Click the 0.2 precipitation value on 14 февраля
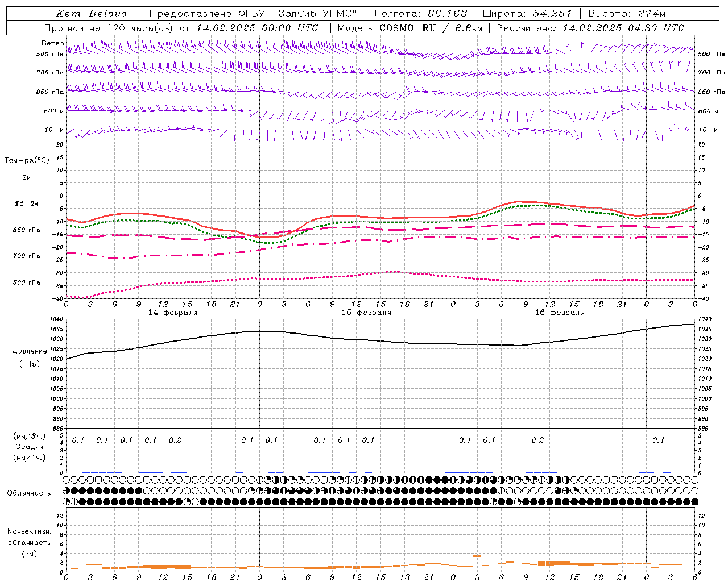This screenshot has width=728, height=582. [x=175, y=440]
